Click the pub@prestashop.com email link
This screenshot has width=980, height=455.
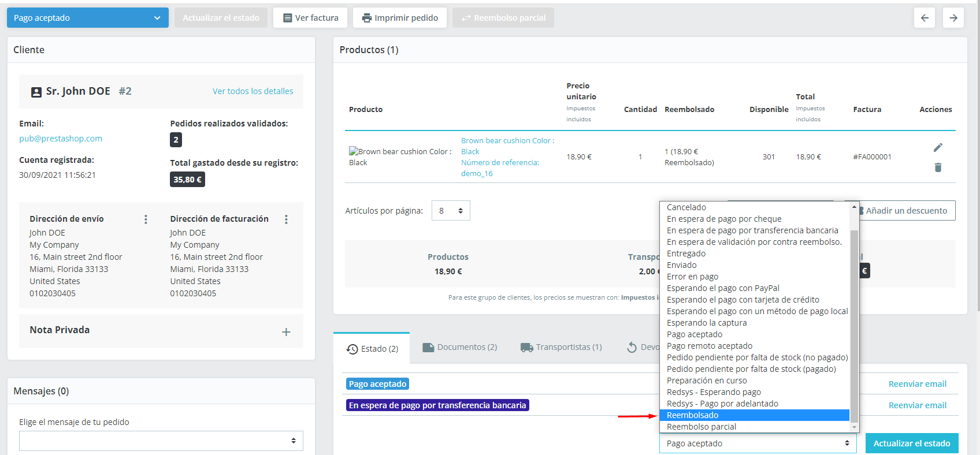coord(61,139)
